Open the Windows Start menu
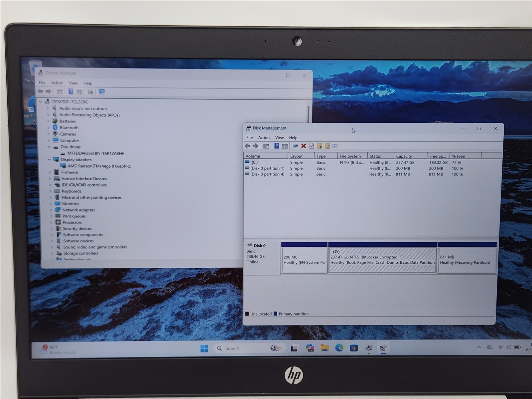This screenshot has width=532, height=399. [204, 348]
